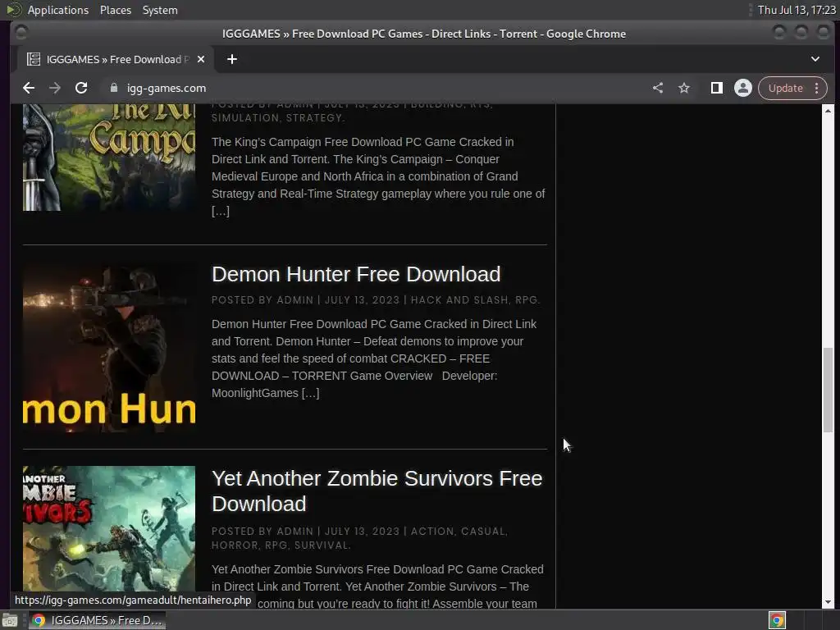Click the forward navigation arrow
The width and height of the screenshot is (840, 630).
tap(55, 88)
